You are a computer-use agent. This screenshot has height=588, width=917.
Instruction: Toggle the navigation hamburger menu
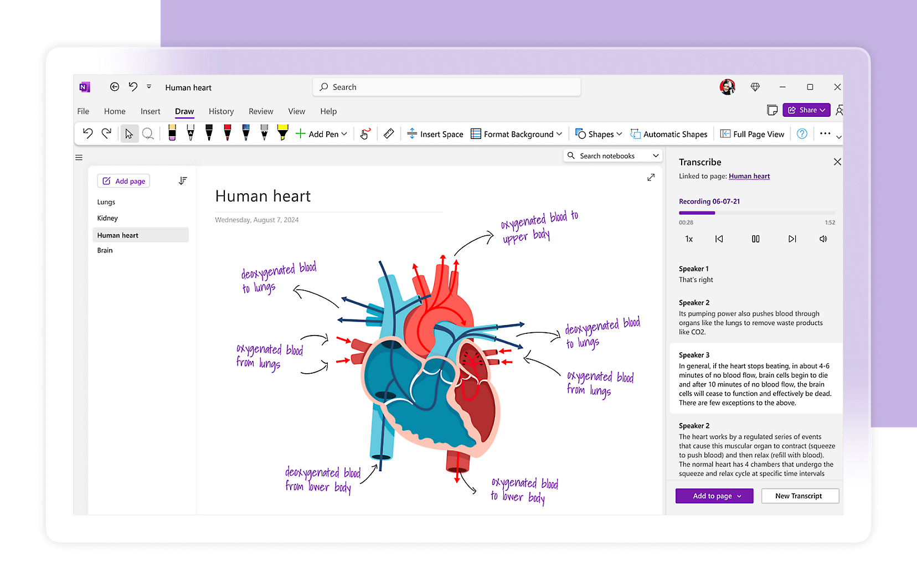[79, 158]
